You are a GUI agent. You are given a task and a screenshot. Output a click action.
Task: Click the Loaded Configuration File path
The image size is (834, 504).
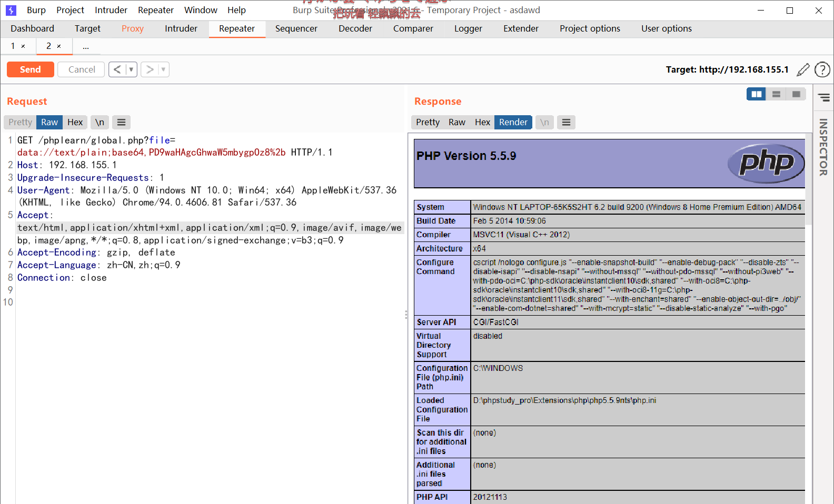[564, 400]
